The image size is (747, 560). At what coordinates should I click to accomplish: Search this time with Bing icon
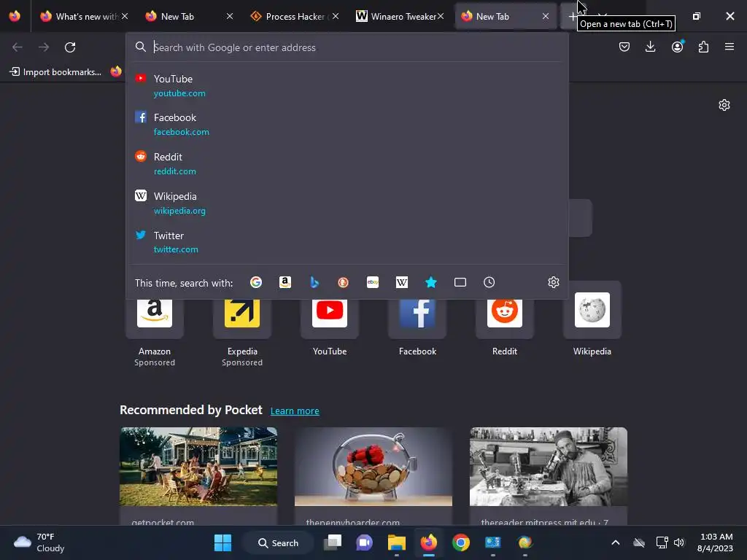point(314,282)
